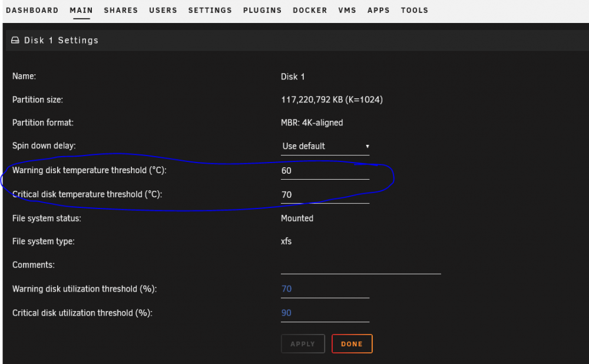Select the xfs file system type text
The image size is (589, 364).
tap(286, 241)
